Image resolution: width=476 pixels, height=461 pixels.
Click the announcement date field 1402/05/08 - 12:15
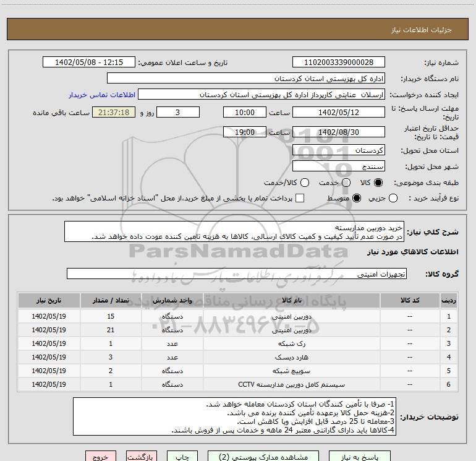coord(89,62)
